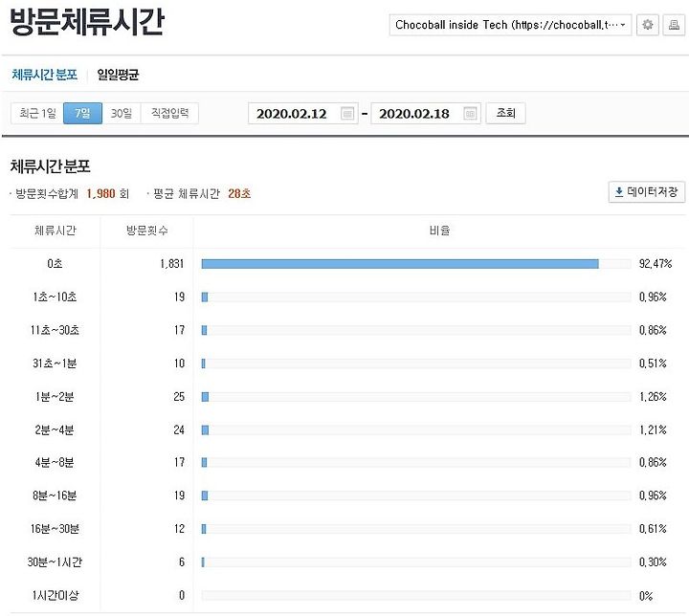Screen dimensions: 689x616
Task: Click the 2분~4분 row bar
Action: [x=205, y=429]
